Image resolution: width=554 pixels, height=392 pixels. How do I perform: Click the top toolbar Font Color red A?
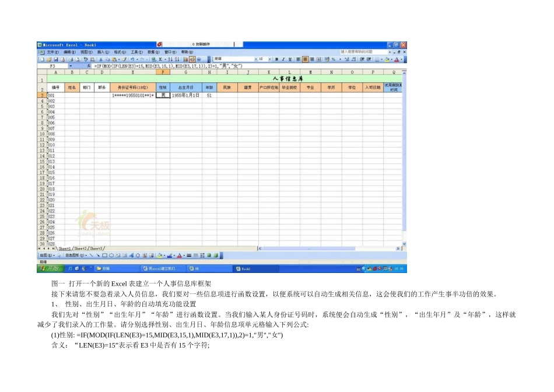pos(397,60)
